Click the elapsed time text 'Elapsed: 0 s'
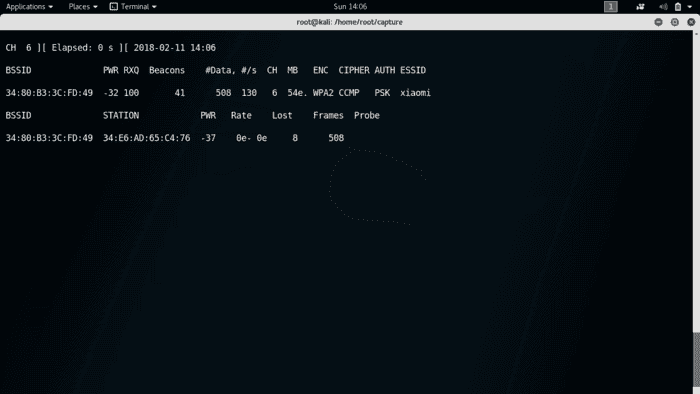Image resolution: width=700 pixels, height=394 pixels. tap(82, 48)
